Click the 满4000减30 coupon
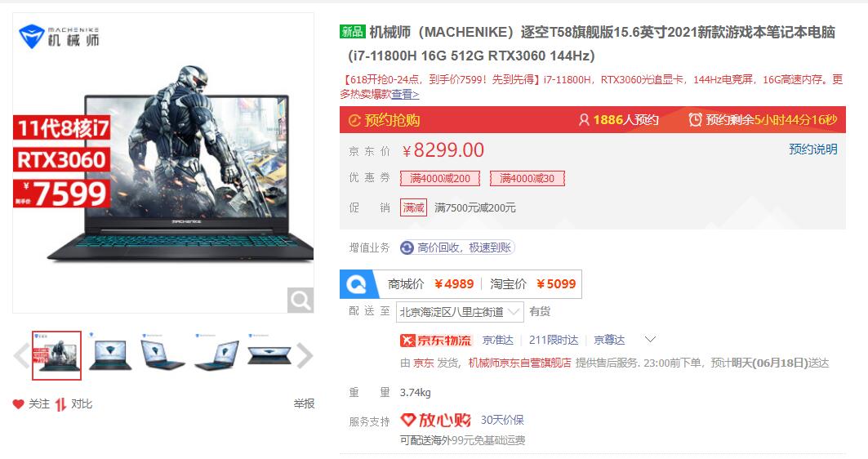This screenshot has height=459, width=868. point(527,178)
